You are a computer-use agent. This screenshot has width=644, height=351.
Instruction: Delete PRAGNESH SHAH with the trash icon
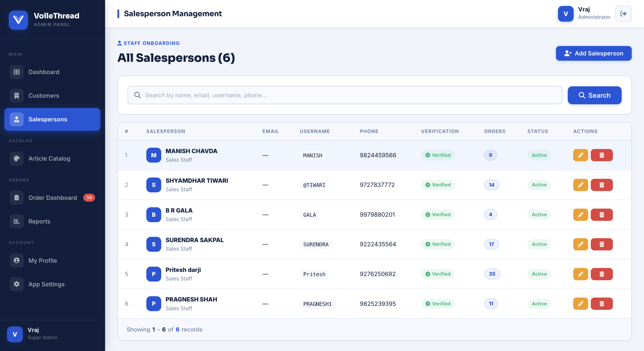click(x=601, y=304)
